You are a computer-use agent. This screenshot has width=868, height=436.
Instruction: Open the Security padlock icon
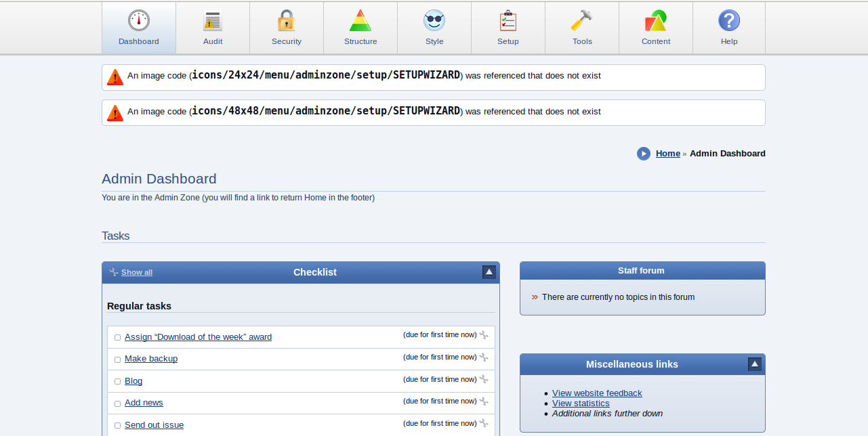coord(287,21)
